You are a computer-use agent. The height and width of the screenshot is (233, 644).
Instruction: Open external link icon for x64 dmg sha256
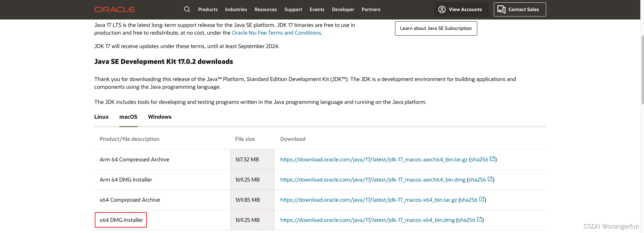click(x=480, y=220)
